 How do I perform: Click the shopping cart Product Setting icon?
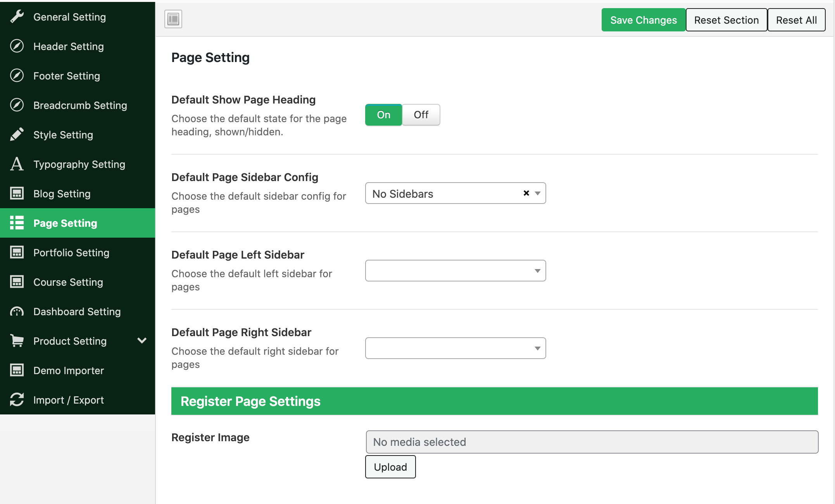(17, 341)
